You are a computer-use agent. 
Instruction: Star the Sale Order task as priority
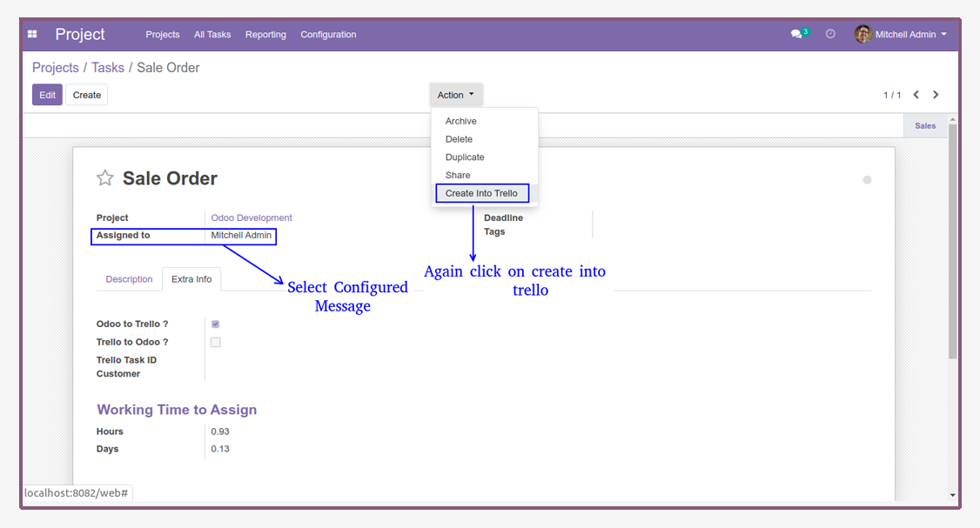click(x=105, y=178)
